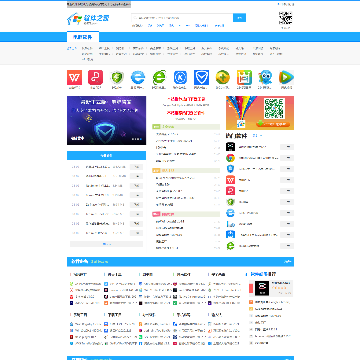Viewport: 360px width, 360px height.
Task: Open the CapCut card in the sidebar recommendation panel
Action: [271, 288]
